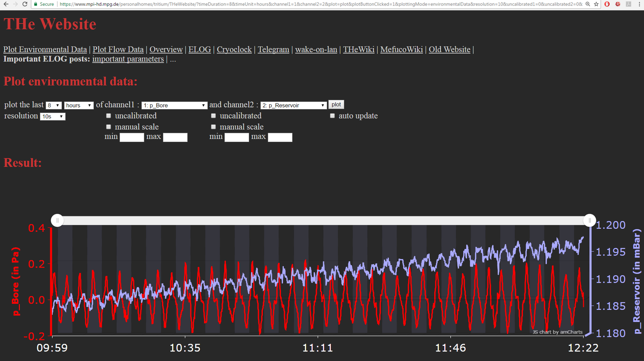Click the chart scrollbar track
The image size is (644, 361).
[x=324, y=220]
